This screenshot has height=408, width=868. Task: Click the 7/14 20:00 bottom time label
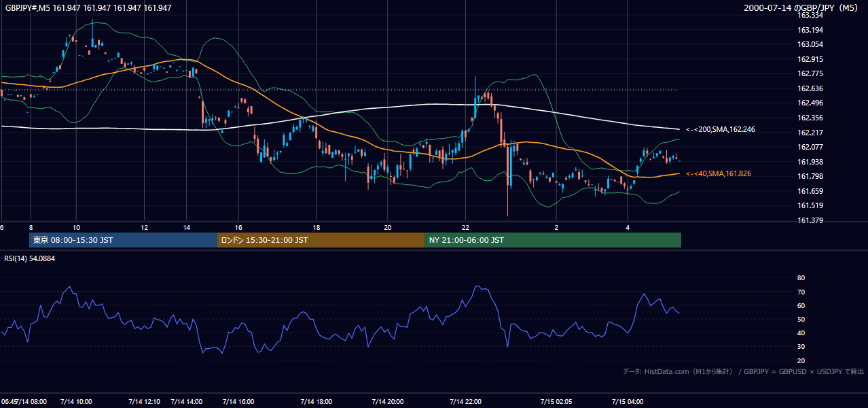388,402
